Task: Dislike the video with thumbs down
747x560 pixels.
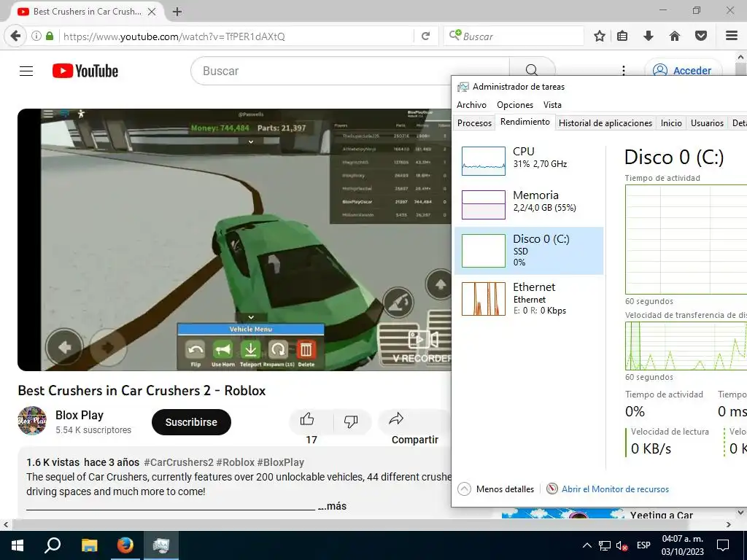Action: [351, 421]
